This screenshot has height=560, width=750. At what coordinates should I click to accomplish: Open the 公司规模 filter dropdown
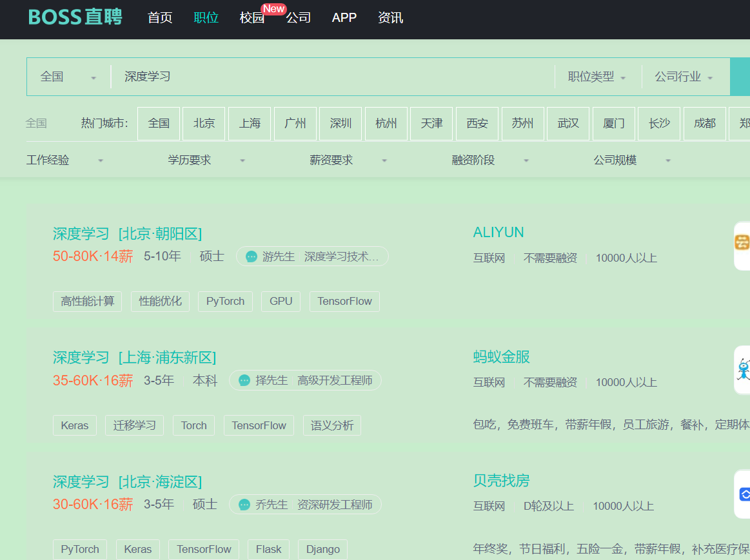[x=633, y=160]
